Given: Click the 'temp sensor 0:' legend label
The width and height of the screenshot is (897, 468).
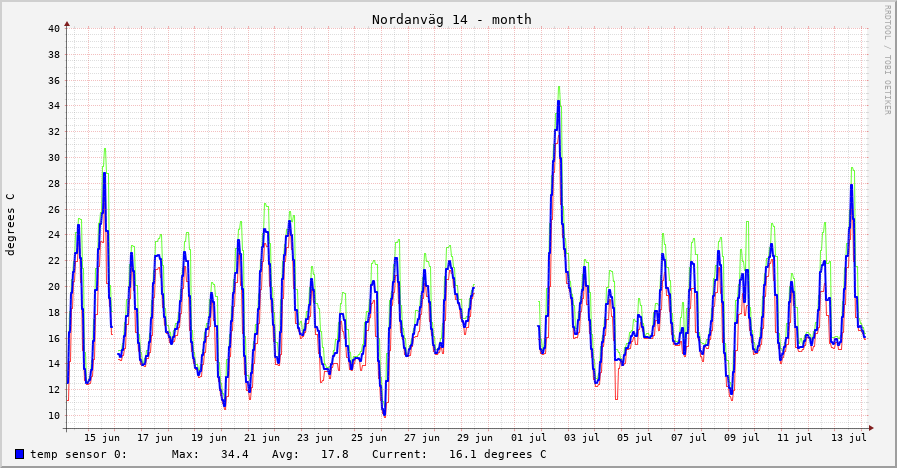Looking at the screenshot, I should tap(78, 454).
